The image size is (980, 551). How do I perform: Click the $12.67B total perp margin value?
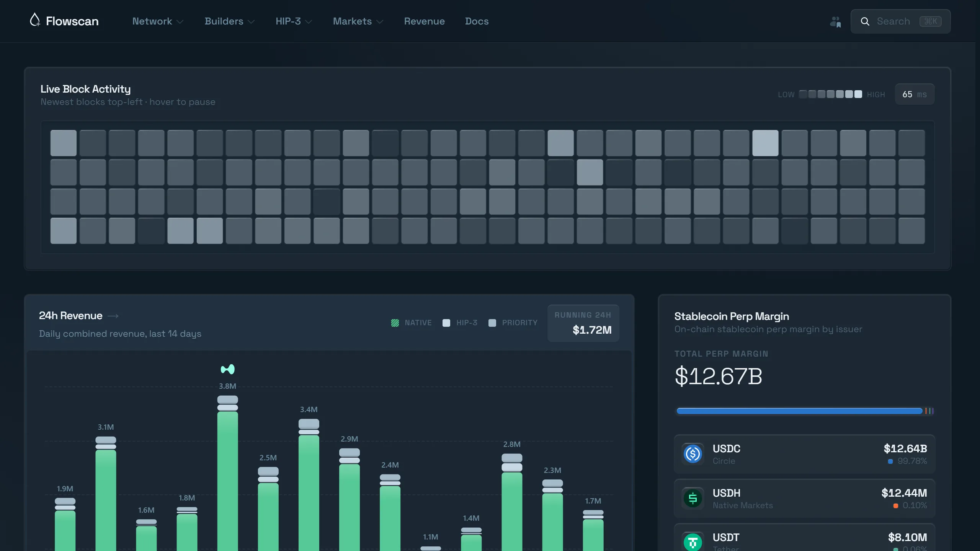pos(718,376)
